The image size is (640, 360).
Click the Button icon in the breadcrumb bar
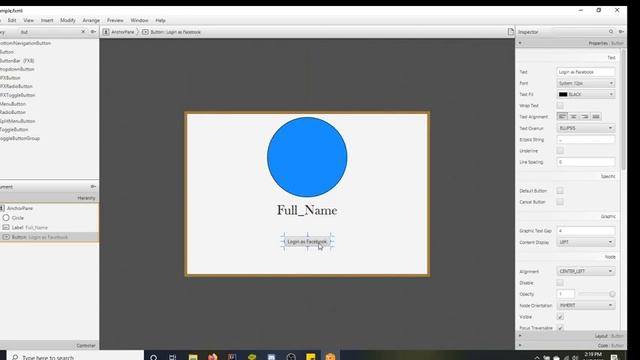point(145,32)
